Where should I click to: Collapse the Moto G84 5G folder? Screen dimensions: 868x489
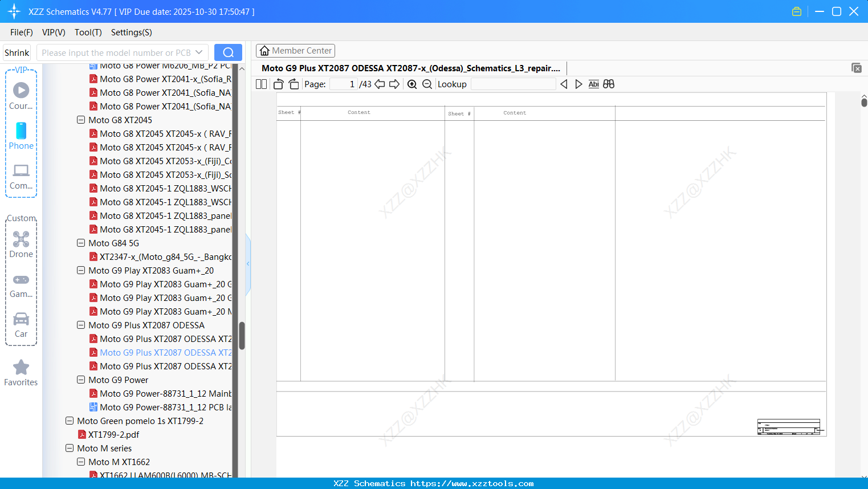pyautogui.click(x=81, y=243)
